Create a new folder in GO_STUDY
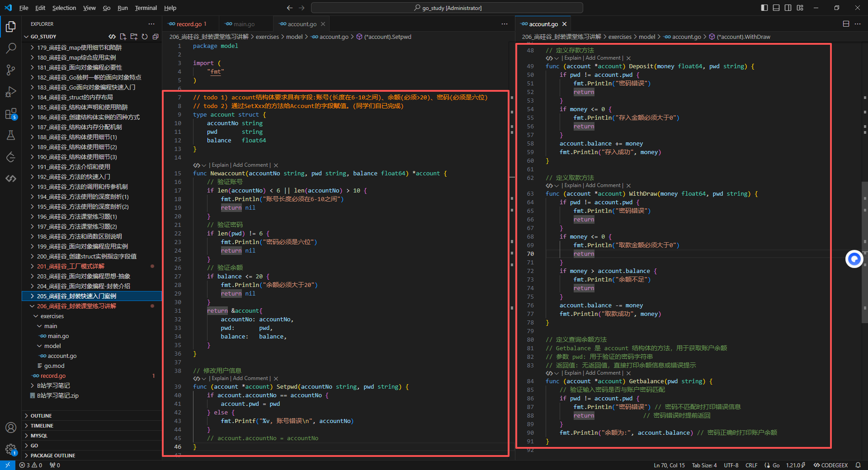Image resolution: width=868 pixels, height=470 pixels. pos(134,37)
